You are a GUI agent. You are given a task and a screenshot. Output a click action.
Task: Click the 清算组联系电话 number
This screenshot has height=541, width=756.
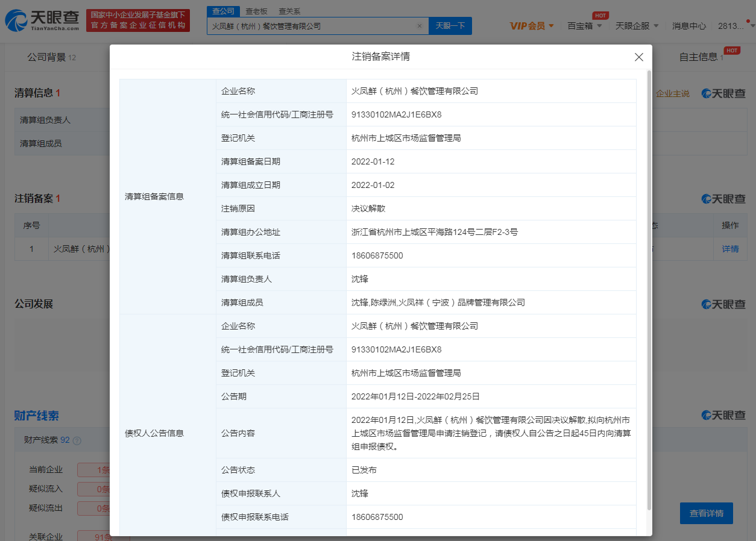click(377, 255)
